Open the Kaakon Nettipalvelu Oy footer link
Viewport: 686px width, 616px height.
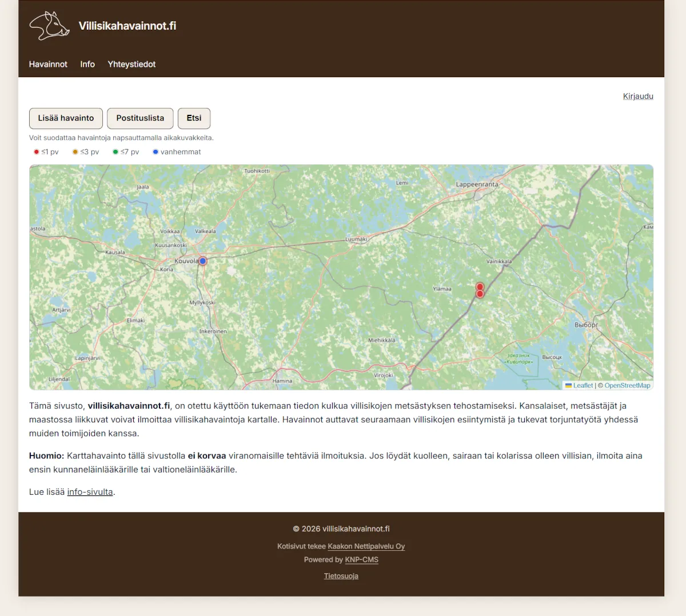click(x=366, y=546)
